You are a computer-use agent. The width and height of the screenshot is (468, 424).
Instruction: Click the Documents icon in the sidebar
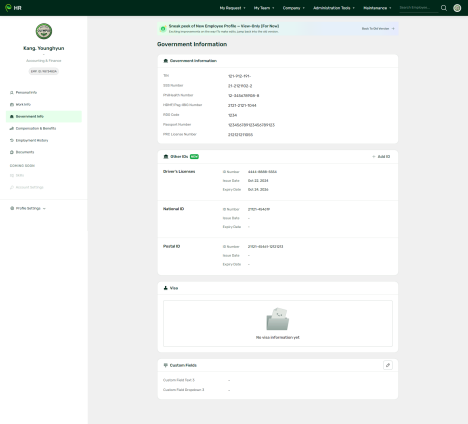[12, 152]
